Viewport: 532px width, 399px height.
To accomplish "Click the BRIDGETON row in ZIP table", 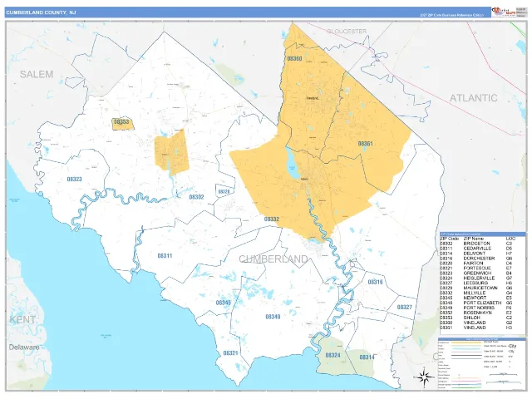I will 477,244.
